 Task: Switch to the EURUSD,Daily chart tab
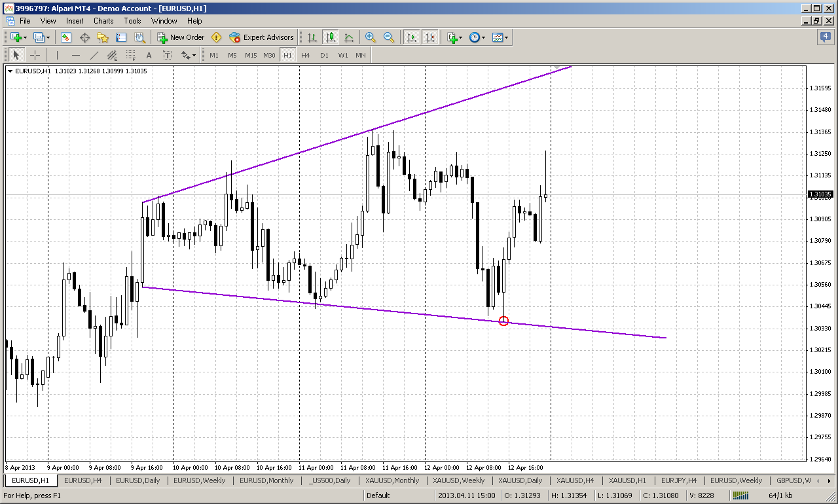click(138, 480)
